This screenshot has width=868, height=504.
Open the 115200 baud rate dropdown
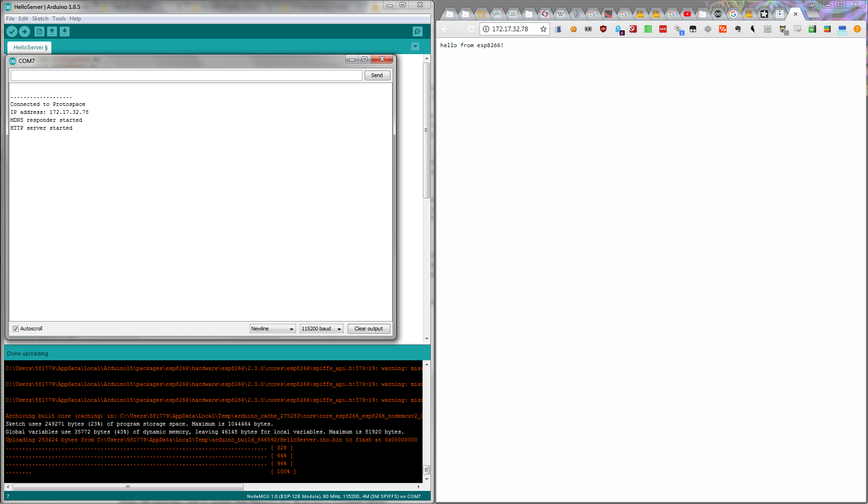coord(321,329)
